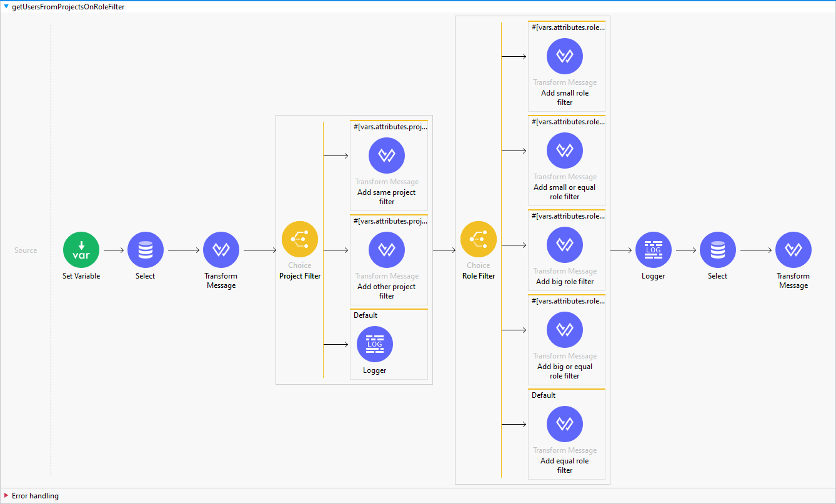Click the first Select database icon after Set Variable
The width and height of the screenshot is (836, 504).
(146, 250)
